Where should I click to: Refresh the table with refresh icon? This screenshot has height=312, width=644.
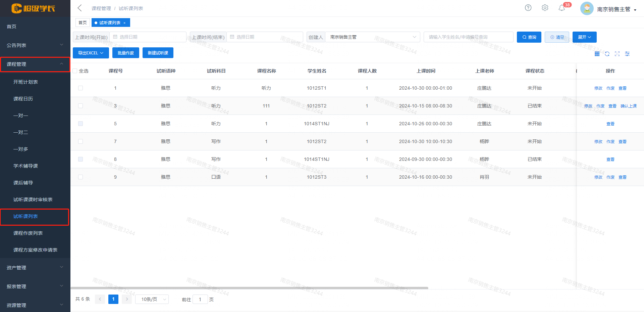pos(607,54)
